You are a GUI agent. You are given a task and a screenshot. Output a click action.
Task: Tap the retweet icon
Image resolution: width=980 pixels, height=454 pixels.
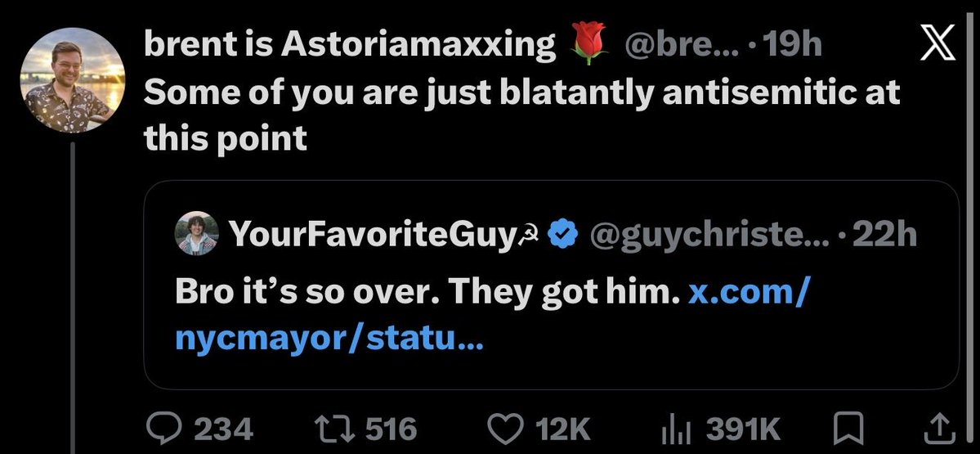click(338, 429)
